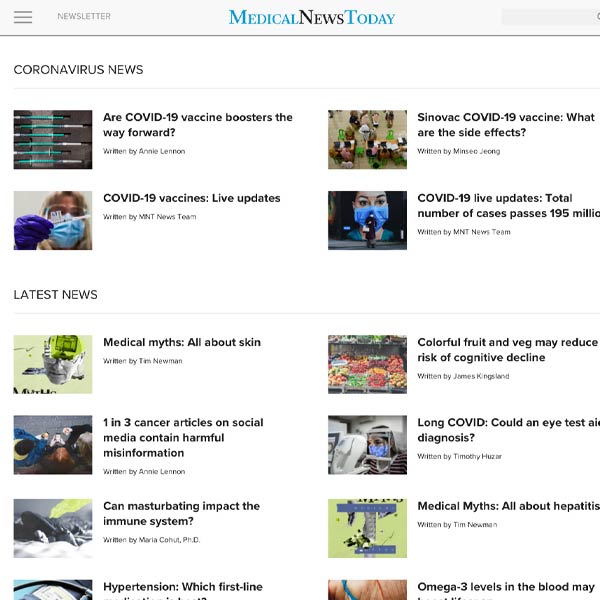The height and width of the screenshot is (600, 600).
Task: Click the blue mask mural thumbnail
Action: [x=367, y=220]
